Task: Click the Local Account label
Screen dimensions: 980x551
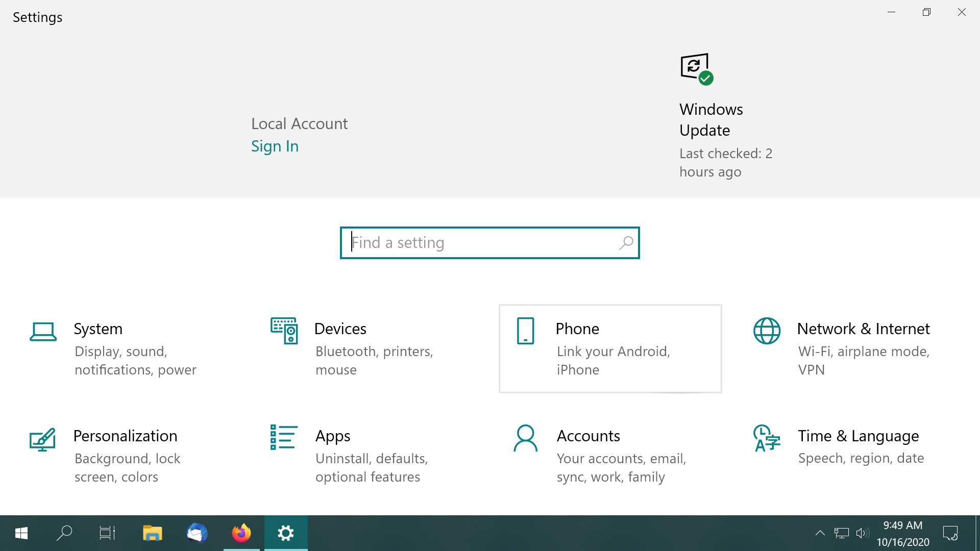Action: tap(299, 123)
